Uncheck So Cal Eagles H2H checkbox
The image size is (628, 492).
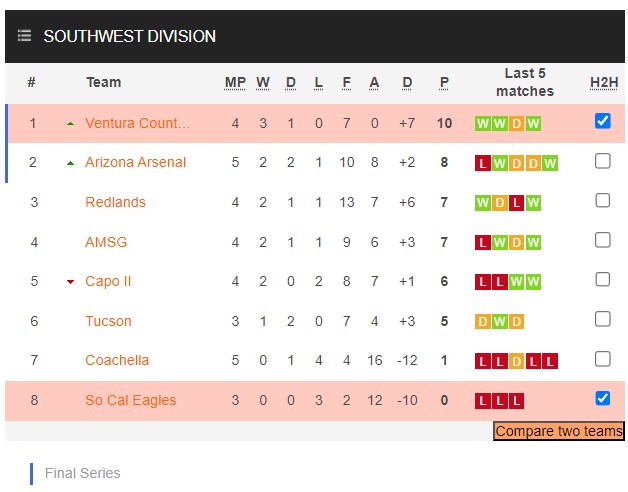point(602,398)
